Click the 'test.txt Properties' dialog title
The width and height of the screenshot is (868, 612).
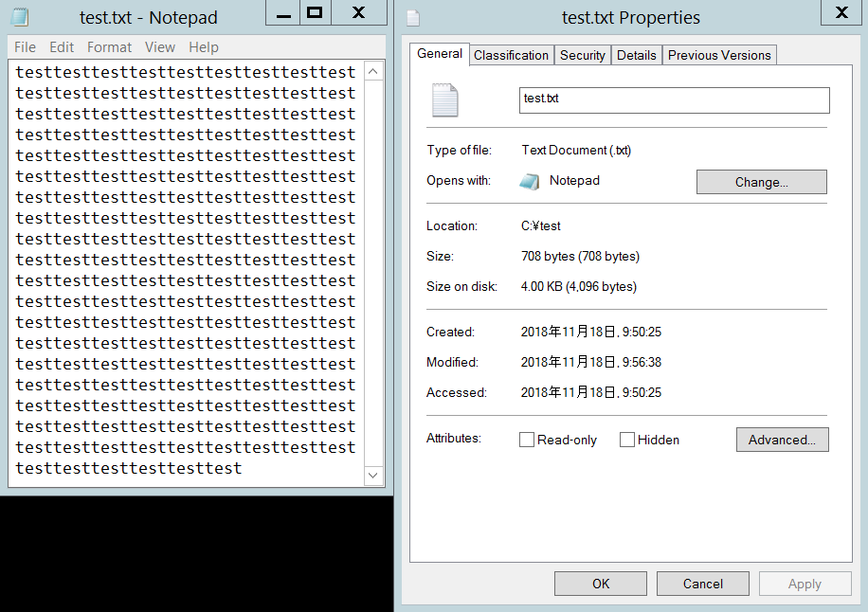[630, 18]
